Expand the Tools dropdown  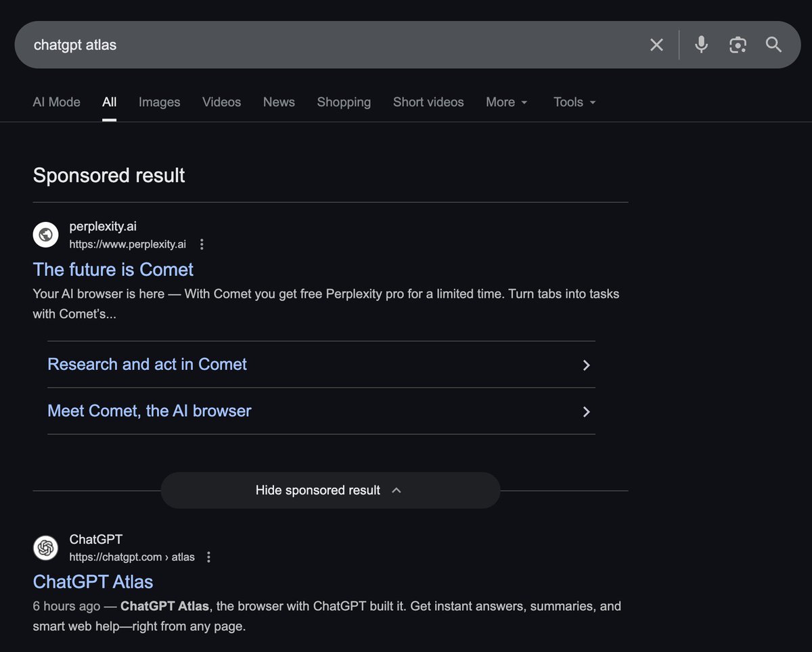point(574,102)
